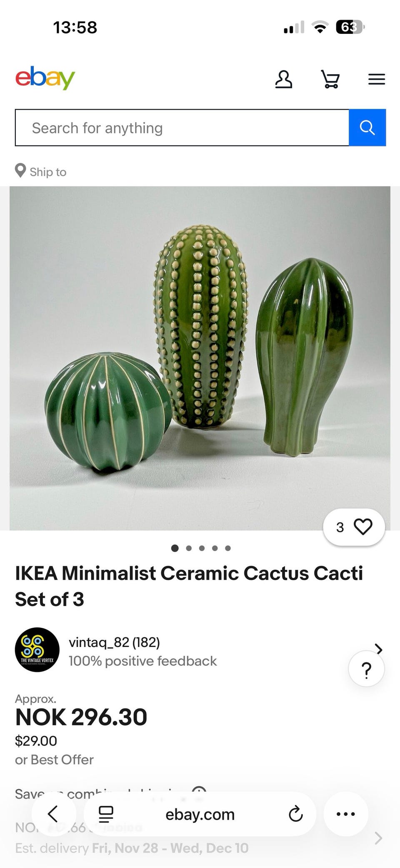Expand shipping details chevron near delivery estimate
Image resolution: width=400 pixels, height=868 pixels.
coord(378,838)
